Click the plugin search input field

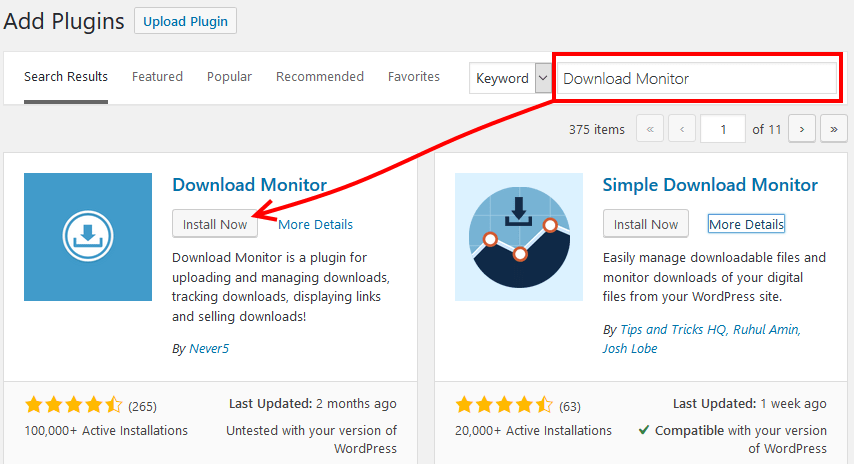[x=697, y=78]
